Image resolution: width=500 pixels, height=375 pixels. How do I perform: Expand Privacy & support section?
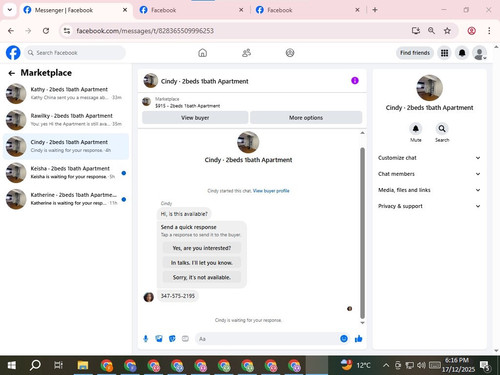pos(429,206)
